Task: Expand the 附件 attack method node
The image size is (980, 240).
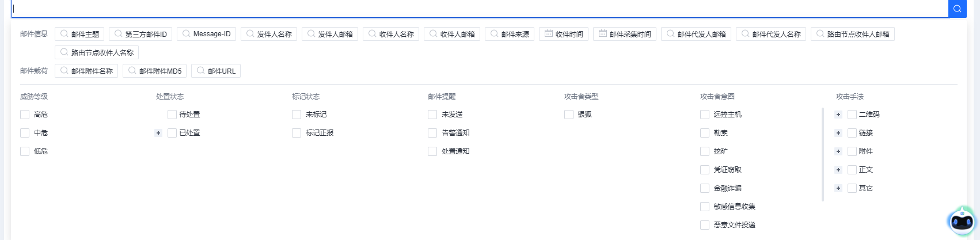Action: (838, 151)
